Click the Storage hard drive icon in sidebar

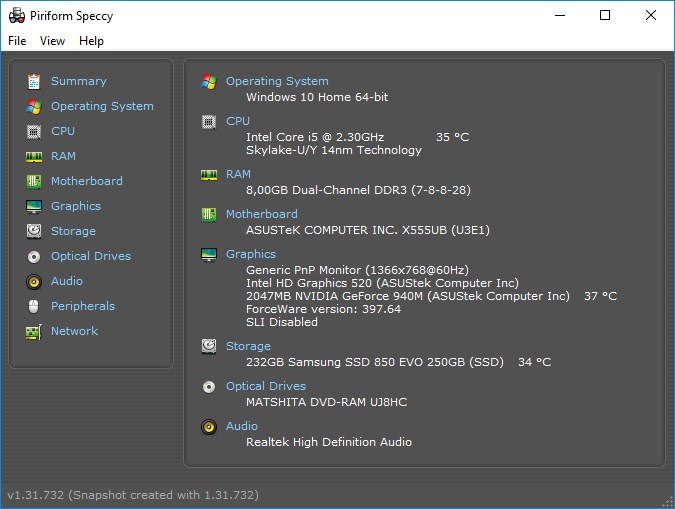tap(34, 231)
